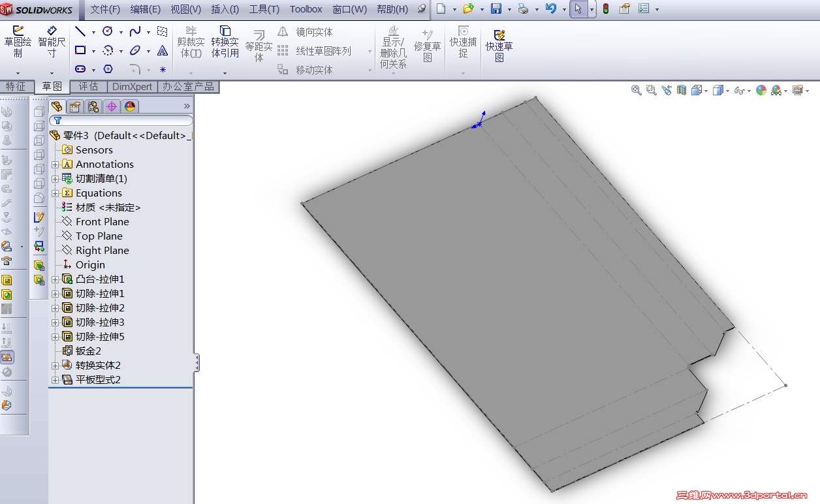Switch to the 特征 tab
This screenshot has width=820, height=504.
click(16, 86)
